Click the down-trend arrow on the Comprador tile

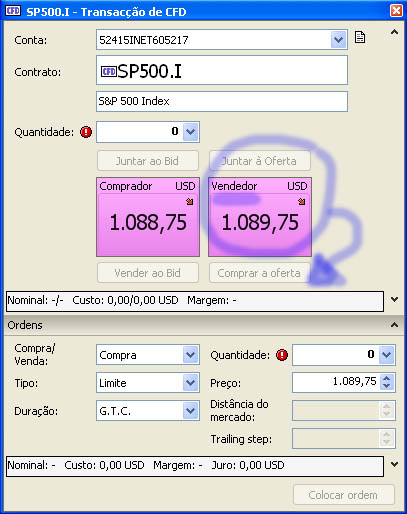click(190, 201)
